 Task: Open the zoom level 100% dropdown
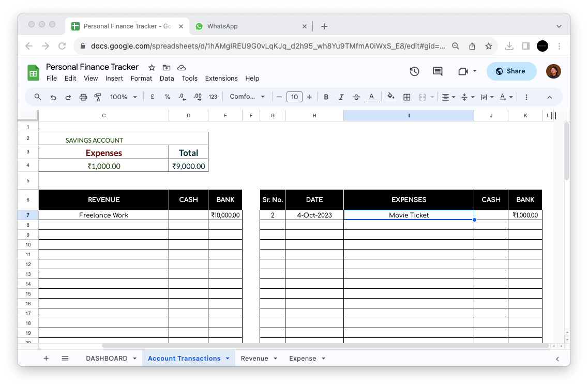click(123, 97)
